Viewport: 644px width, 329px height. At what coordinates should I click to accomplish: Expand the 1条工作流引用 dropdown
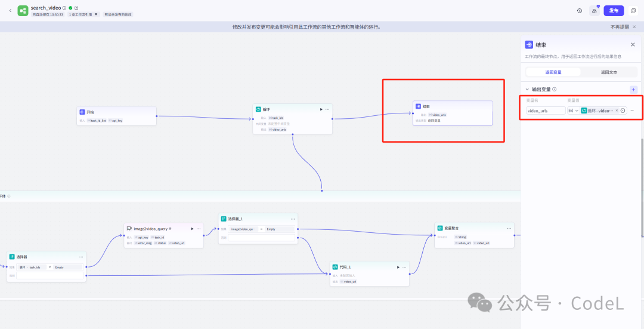point(84,14)
